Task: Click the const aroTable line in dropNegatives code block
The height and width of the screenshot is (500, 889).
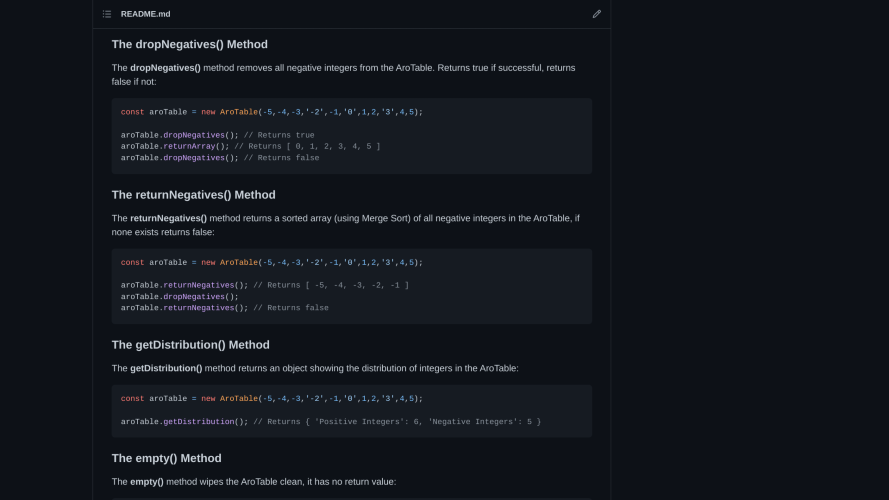Action: pos(272,112)
